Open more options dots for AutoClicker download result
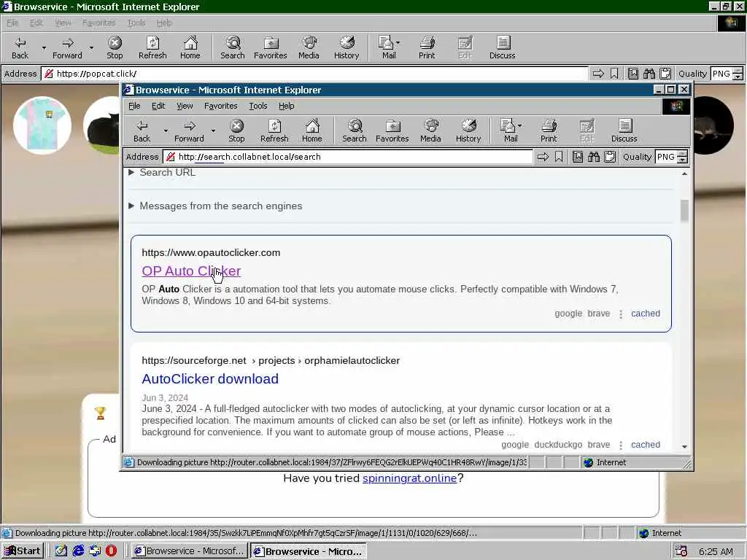The height and width of the screenshot is (560, 747). pyautogui.click(x=621, y=445)
